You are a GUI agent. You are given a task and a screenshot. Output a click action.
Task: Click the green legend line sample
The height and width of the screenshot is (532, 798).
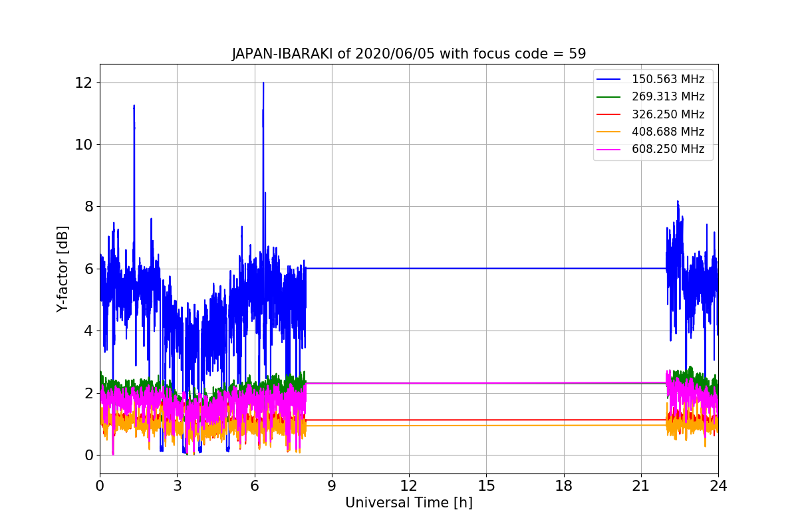(x=609, y=97)
